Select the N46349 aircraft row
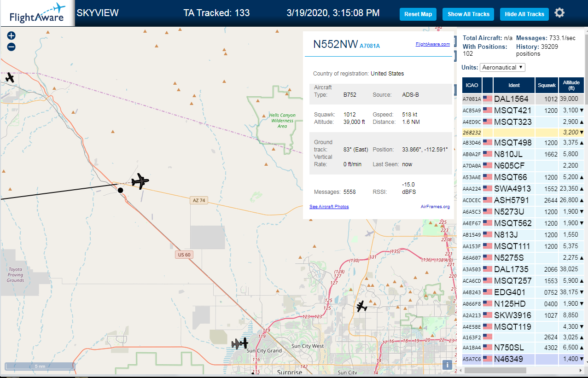 tap(523, 359)
